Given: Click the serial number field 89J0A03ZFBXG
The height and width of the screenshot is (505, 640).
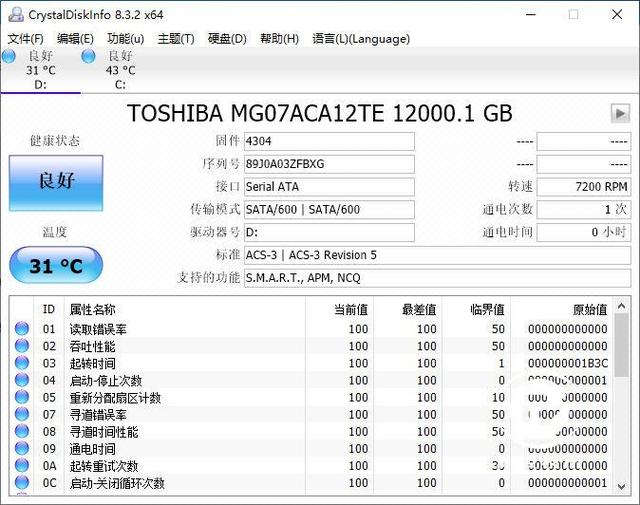Looking at the screenshot, I should (329, 164).
